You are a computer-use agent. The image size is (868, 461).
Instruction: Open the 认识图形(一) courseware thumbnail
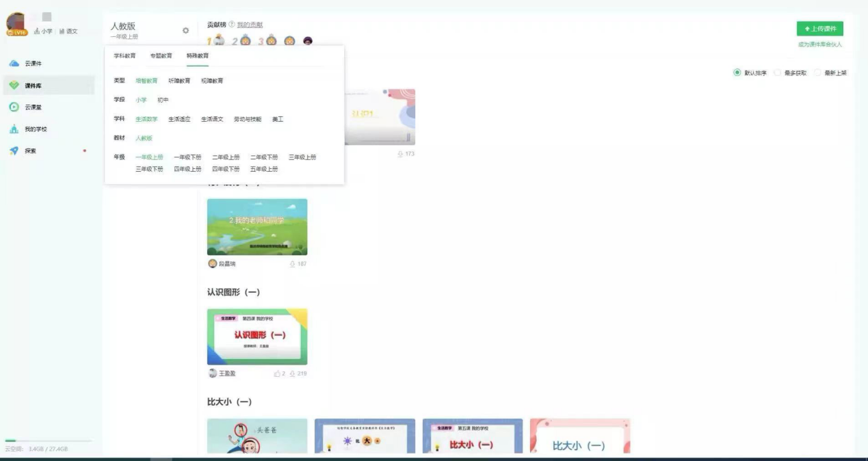(257, 337)
